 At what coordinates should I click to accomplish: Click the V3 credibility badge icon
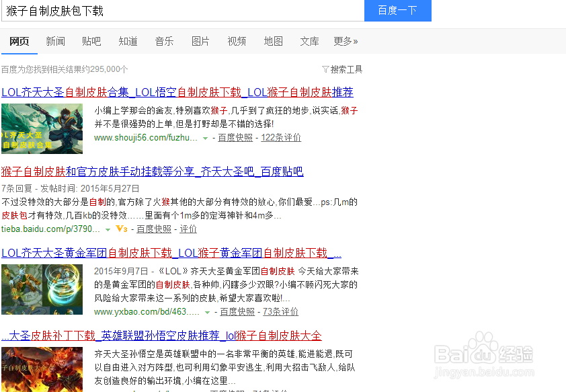[x=121, y=229]
